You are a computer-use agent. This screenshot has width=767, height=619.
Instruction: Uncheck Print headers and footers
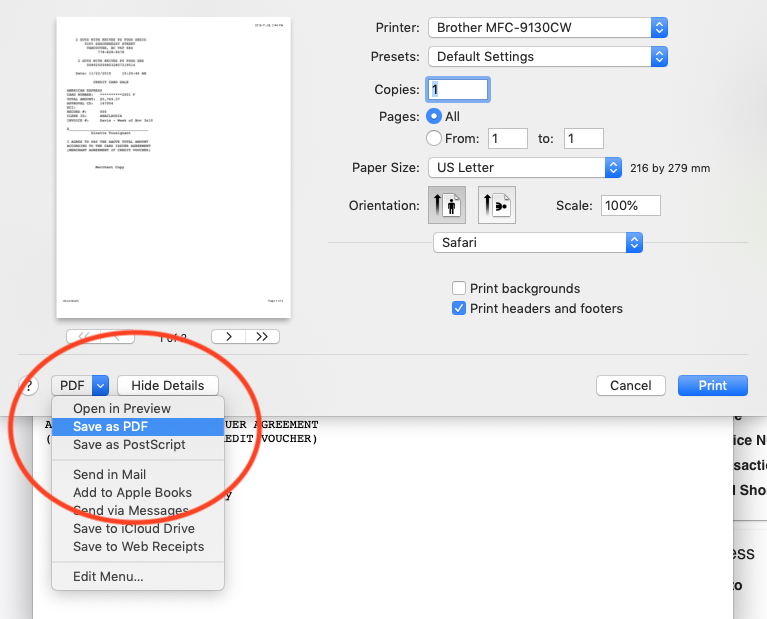[460, 308]
